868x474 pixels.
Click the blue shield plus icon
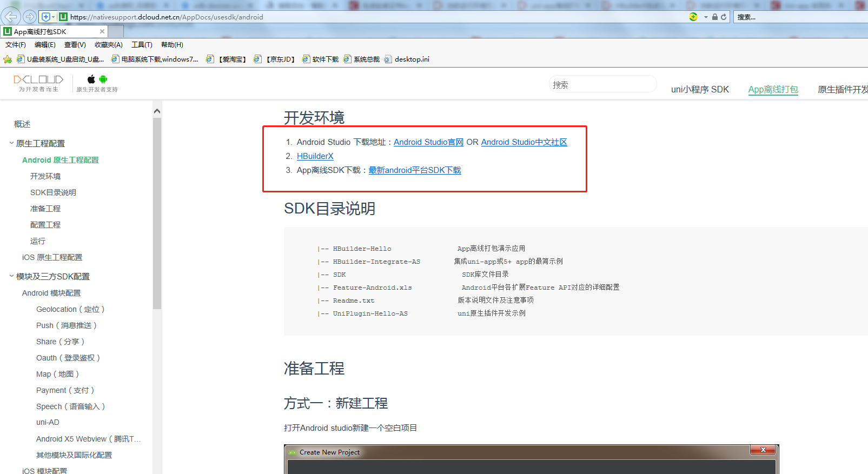point(45,17)
